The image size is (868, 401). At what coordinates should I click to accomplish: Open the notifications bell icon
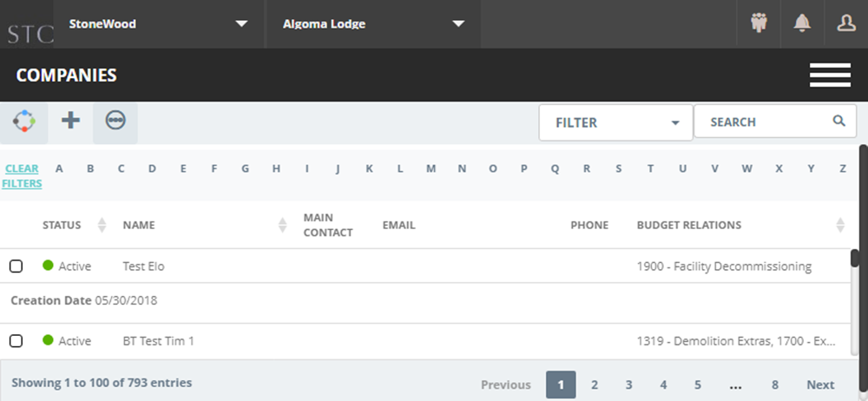tap(801, 23)
